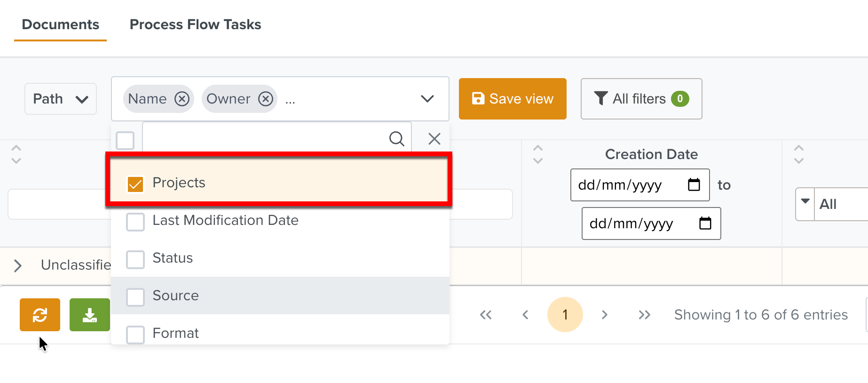Go to the last page of entries
The height and width of the screenshot is (383, 868).
(644, 315)
